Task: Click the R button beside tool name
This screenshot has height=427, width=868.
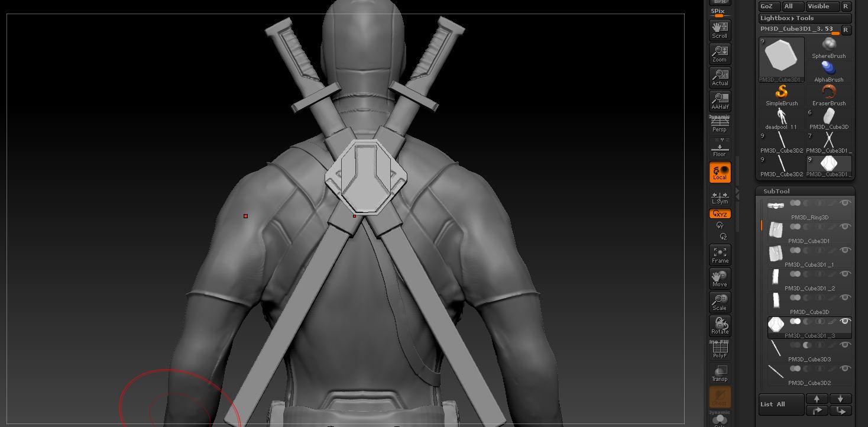Action: click(846, 30)
